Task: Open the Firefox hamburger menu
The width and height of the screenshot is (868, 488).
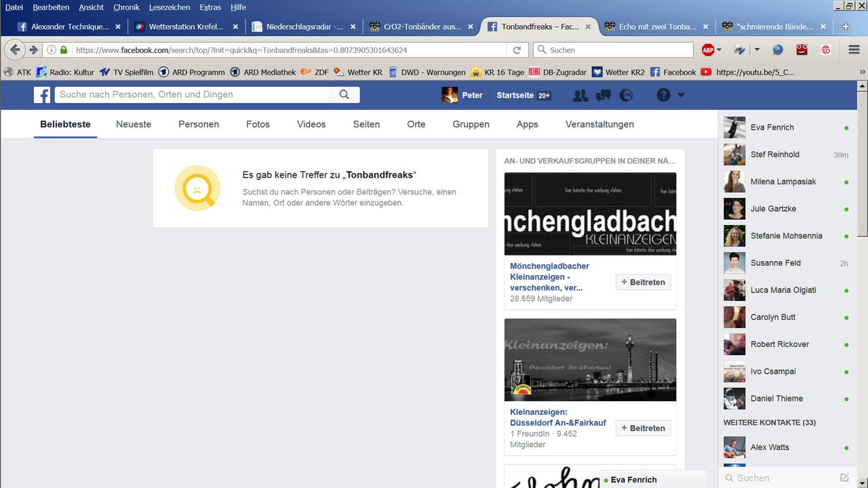Action: [x=854, y=49]
